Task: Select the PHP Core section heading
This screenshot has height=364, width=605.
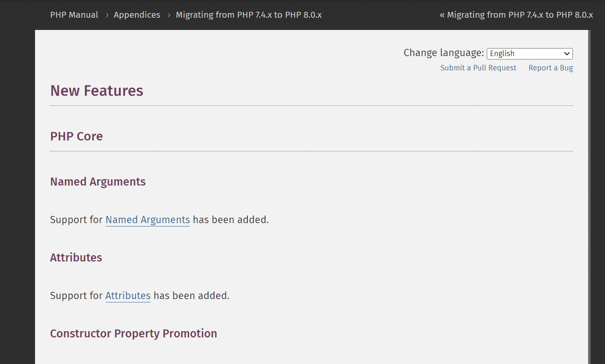Action: pos(76,136)
